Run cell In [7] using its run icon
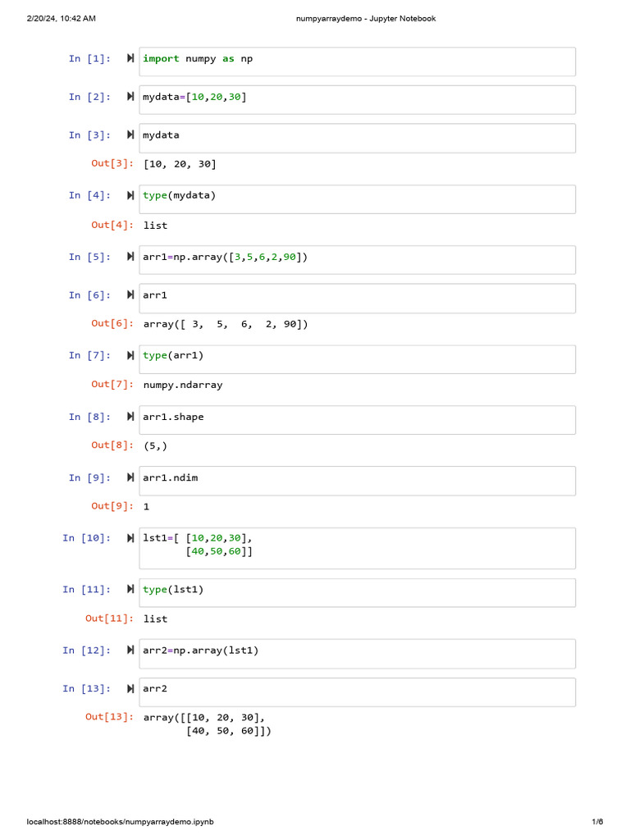 [x=130, y=356]
